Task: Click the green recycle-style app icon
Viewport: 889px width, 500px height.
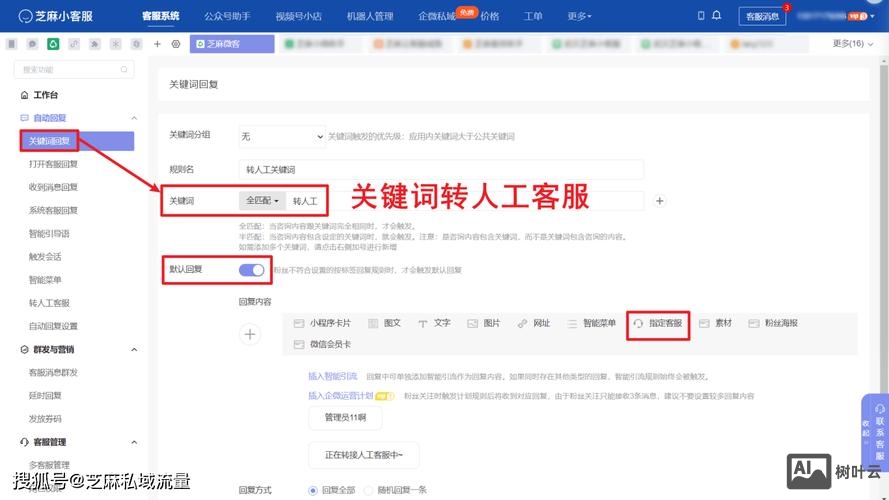Action: pyautogui.click(x=53, y=44)
